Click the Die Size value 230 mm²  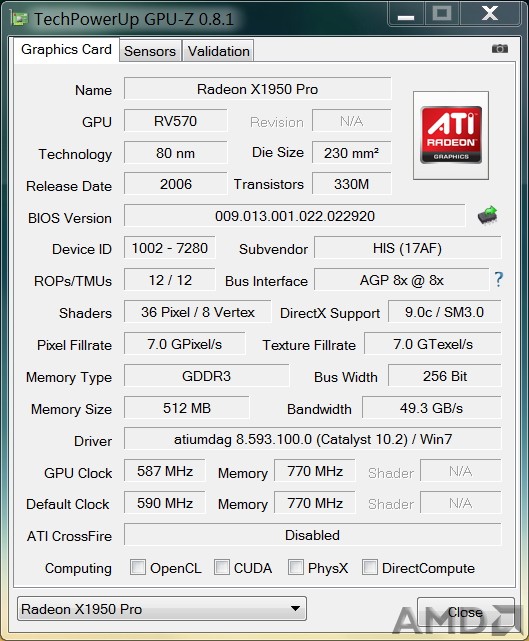352,153
